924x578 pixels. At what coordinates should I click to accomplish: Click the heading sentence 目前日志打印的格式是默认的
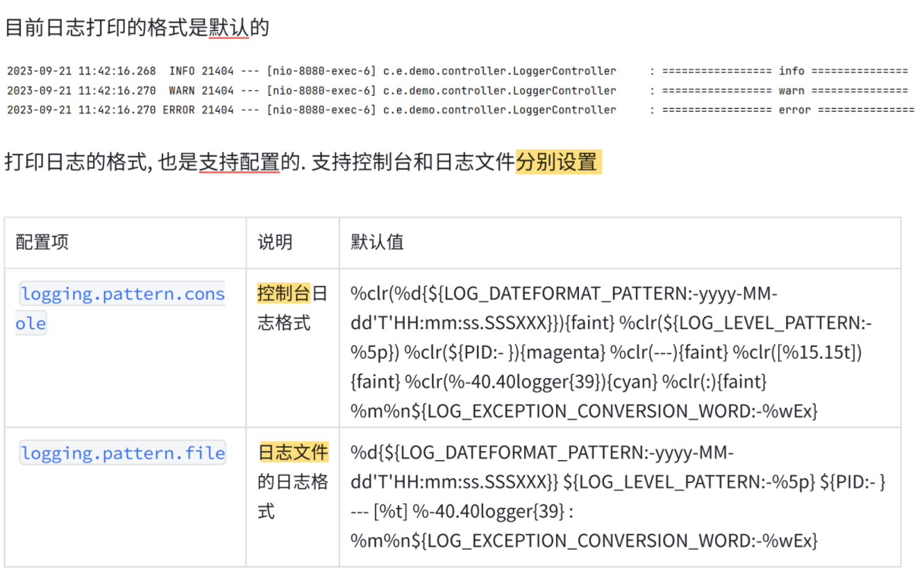137,28
